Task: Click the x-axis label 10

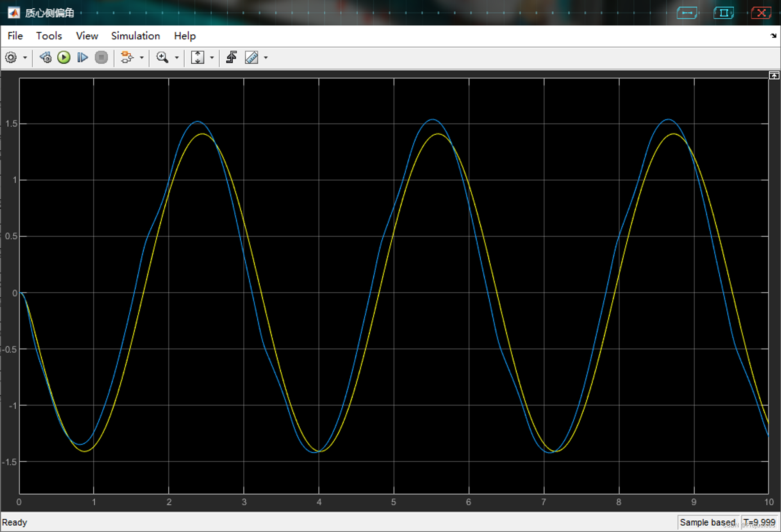Action: (x=769, y=502)
